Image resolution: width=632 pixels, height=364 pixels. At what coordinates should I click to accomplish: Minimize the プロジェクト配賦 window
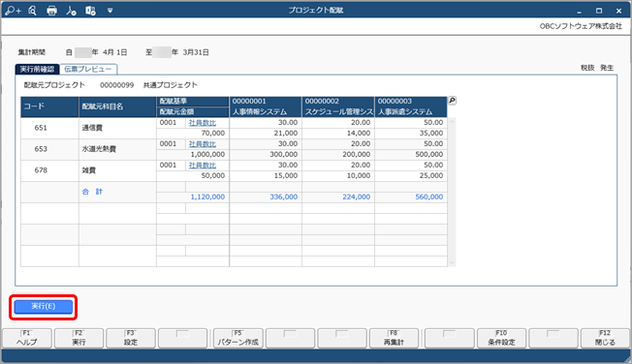point(579,11)
